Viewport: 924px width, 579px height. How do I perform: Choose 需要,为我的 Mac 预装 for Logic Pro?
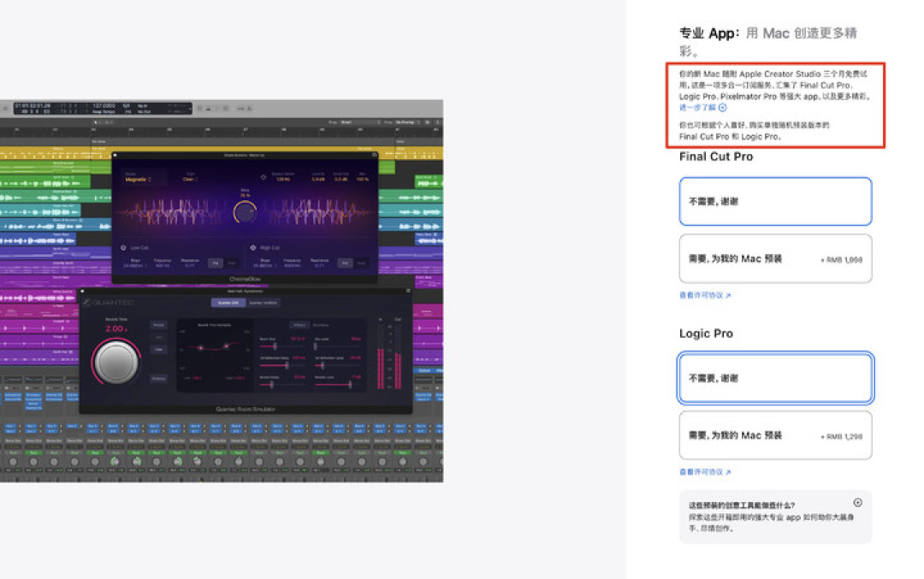point(775,435)
